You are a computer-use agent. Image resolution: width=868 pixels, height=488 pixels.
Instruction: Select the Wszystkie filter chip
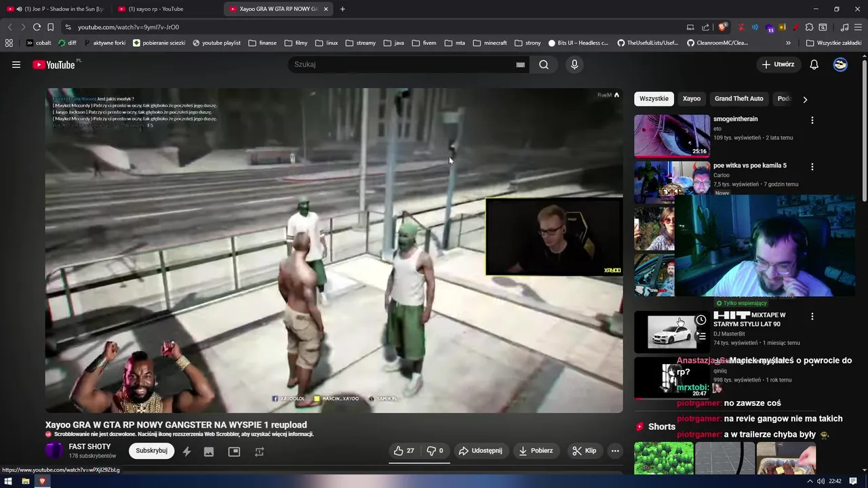pyautogui.click(x=654, y=99)
